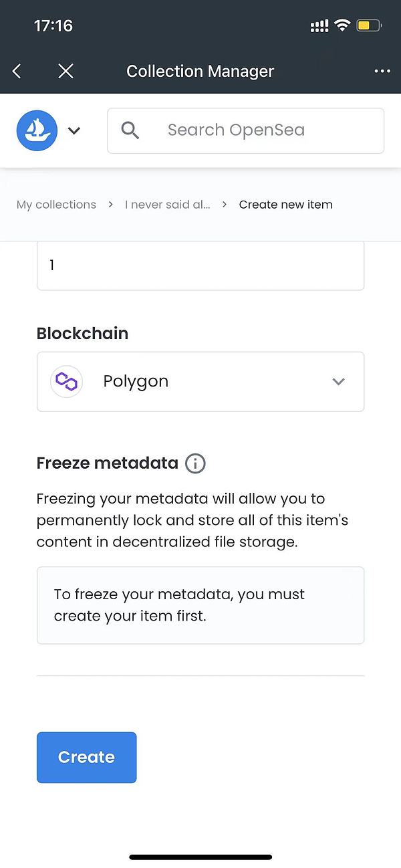Screen dimensions: 401x868
Task: Open the Polygon blockchain dropdown
Action: coord(200,382)
